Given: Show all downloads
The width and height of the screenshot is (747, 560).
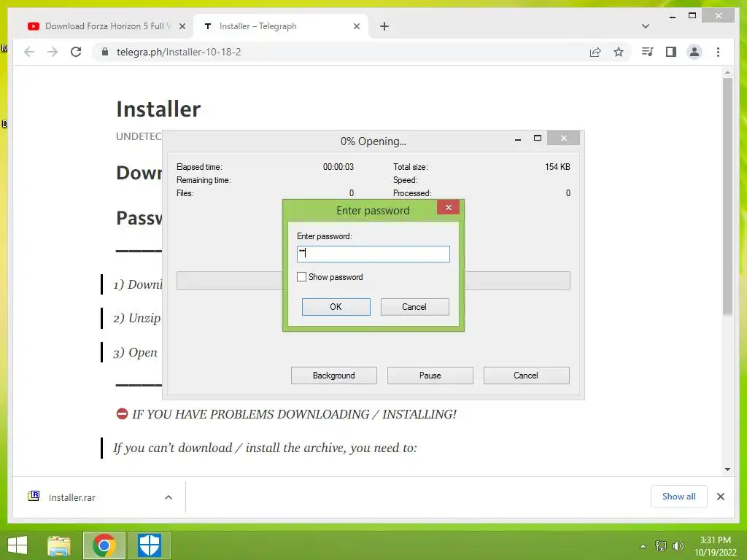Looking at the screenshot, I should pos(678,496).
